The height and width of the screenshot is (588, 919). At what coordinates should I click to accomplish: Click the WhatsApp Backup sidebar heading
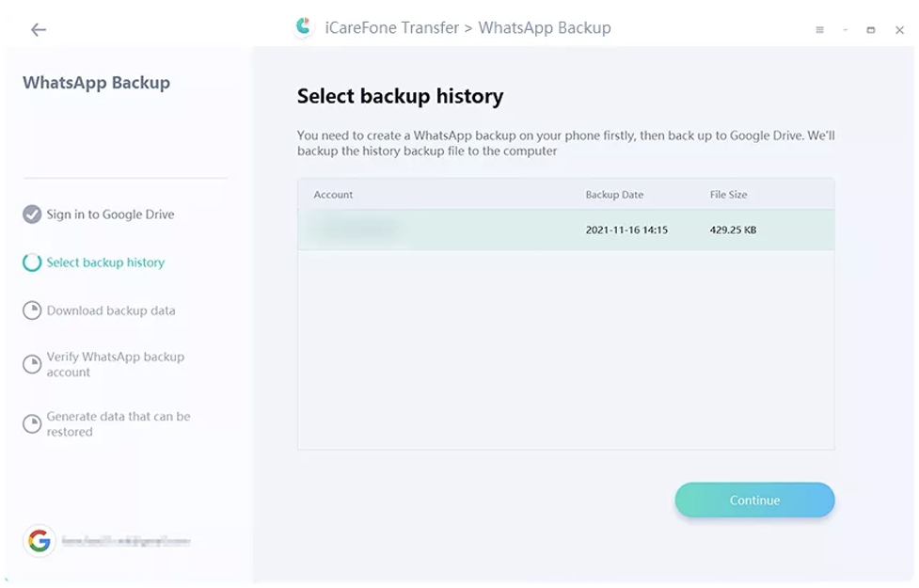tap(96, 83)
